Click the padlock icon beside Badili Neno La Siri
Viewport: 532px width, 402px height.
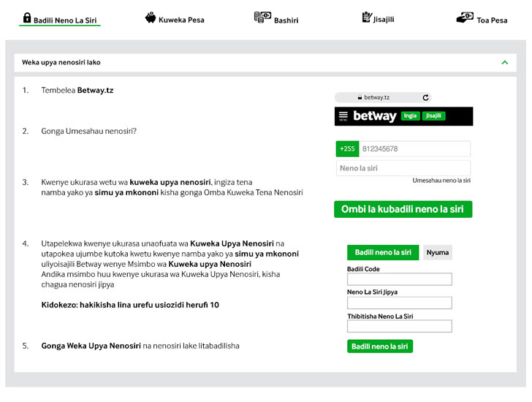[27, 18]
